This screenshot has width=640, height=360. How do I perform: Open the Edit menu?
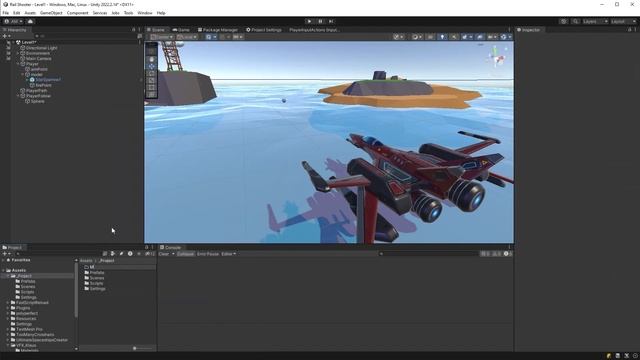tap(16, 13)
